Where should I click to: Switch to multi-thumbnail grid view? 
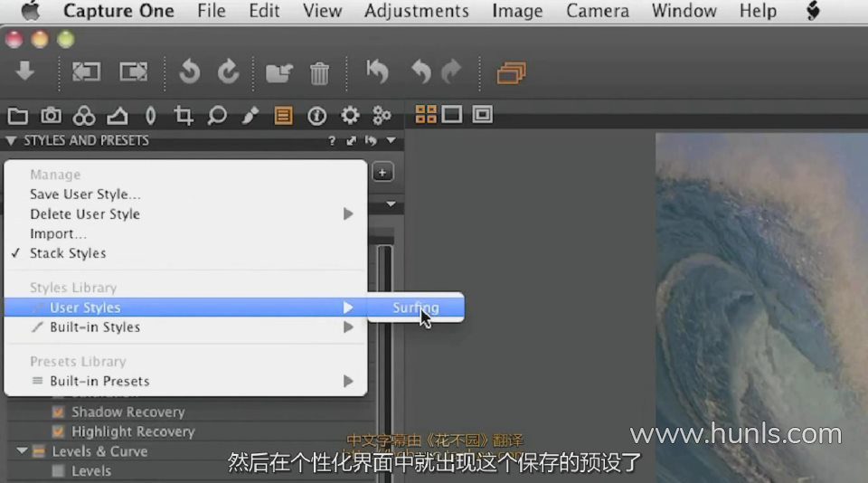tap(425, 114)
